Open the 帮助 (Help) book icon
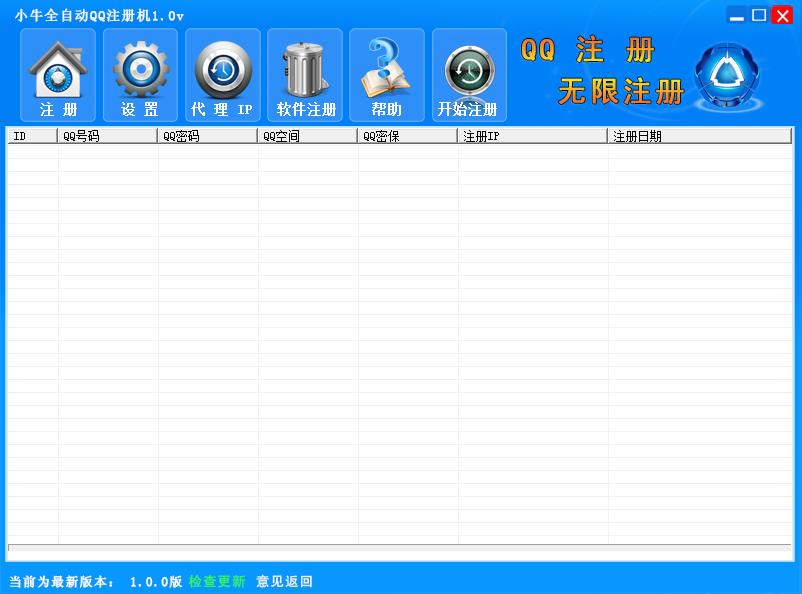 click(386, 75)
